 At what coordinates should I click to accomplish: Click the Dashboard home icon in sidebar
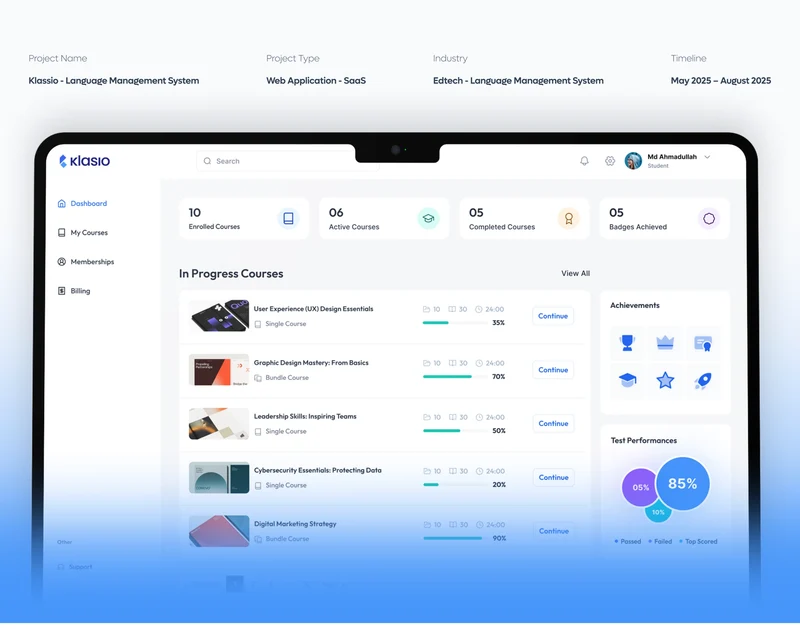point(62,204)
